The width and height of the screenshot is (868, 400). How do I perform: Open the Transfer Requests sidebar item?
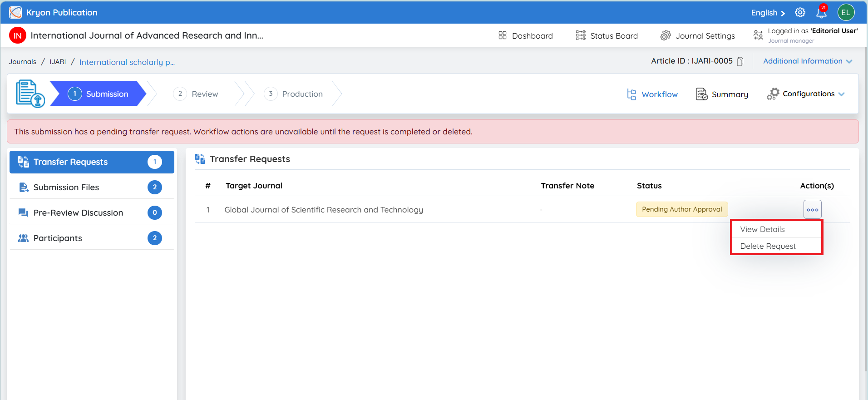[92, 162]
